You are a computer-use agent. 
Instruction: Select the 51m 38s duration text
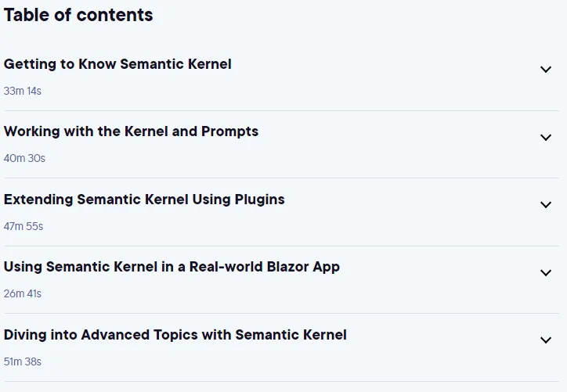(x=23, y=361)
